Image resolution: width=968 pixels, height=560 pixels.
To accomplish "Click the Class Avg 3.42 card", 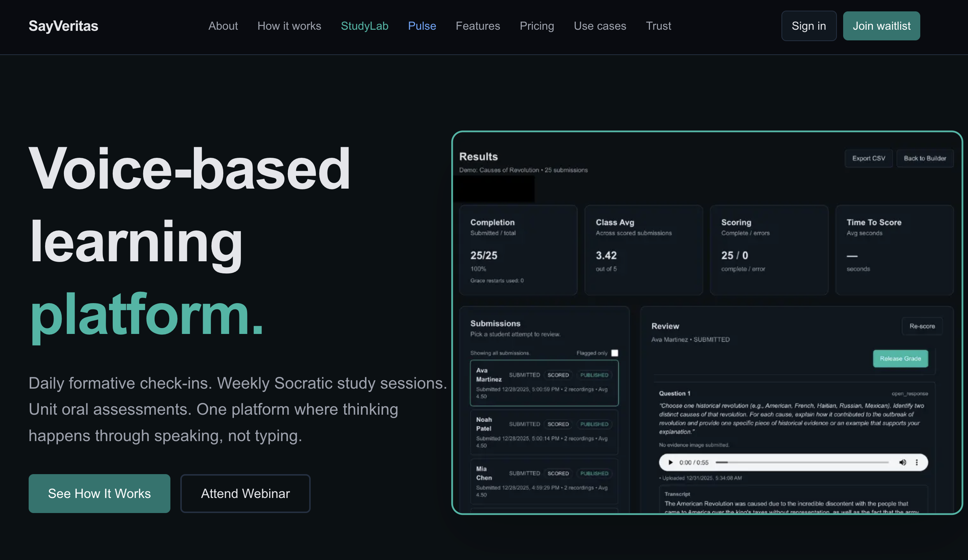I will (643, 250).
